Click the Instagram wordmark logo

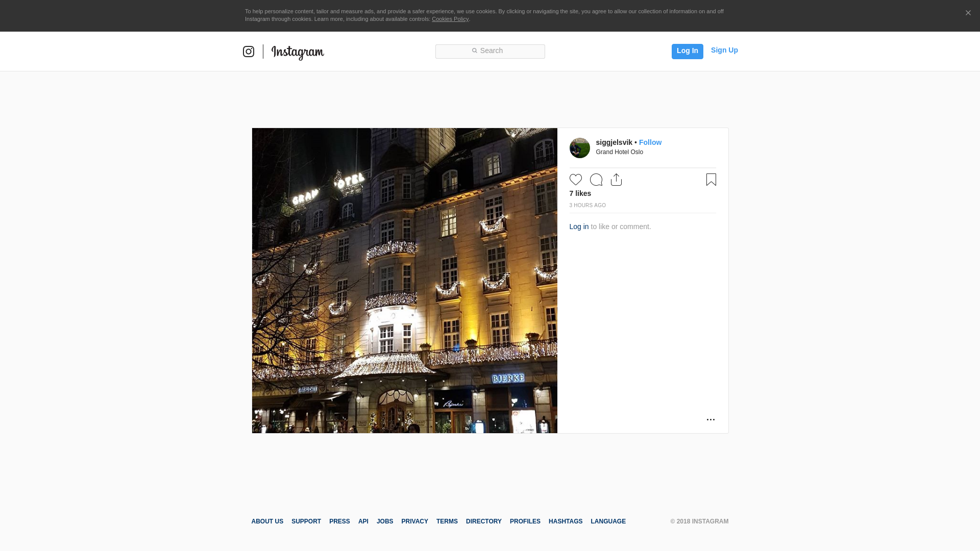298,52
